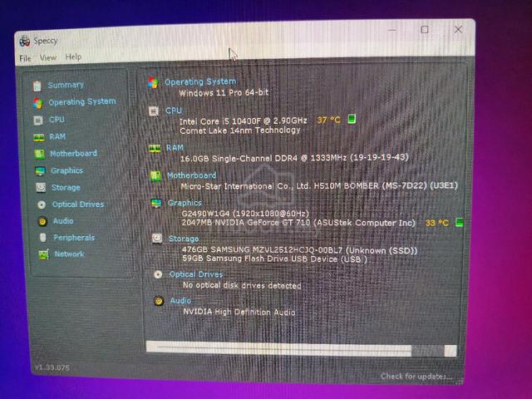
Task: Click the Audio speaker icon in sidebar
Action: point(42,222)
